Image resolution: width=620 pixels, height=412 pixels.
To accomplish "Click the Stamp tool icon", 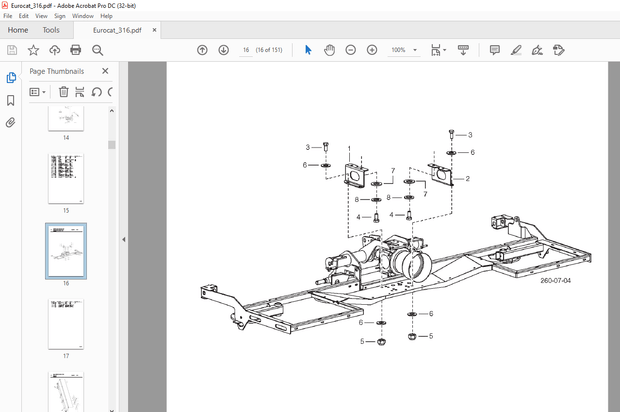I will (558, 50).
